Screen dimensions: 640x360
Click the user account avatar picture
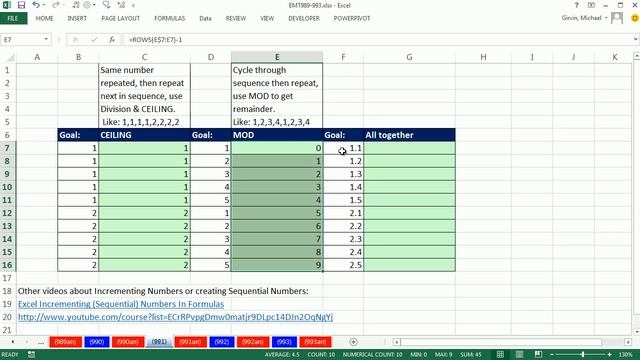(617, 18)
